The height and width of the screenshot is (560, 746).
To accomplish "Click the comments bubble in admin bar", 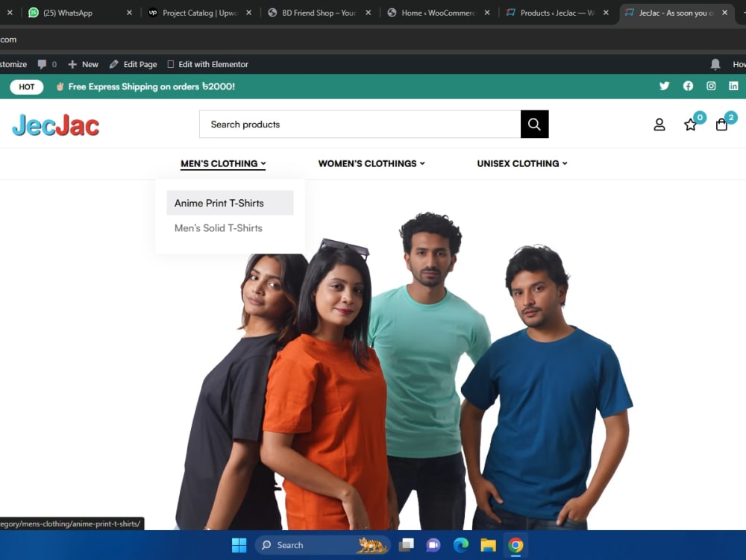I will tap(43, 64).
